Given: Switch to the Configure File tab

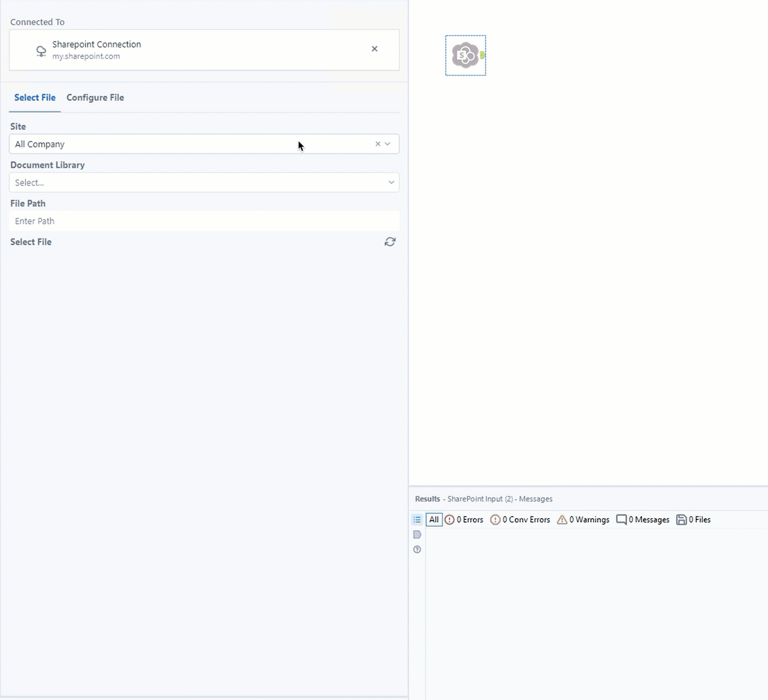Looking at the screenshot, I should pyautogui.click(x=95, y=98).
